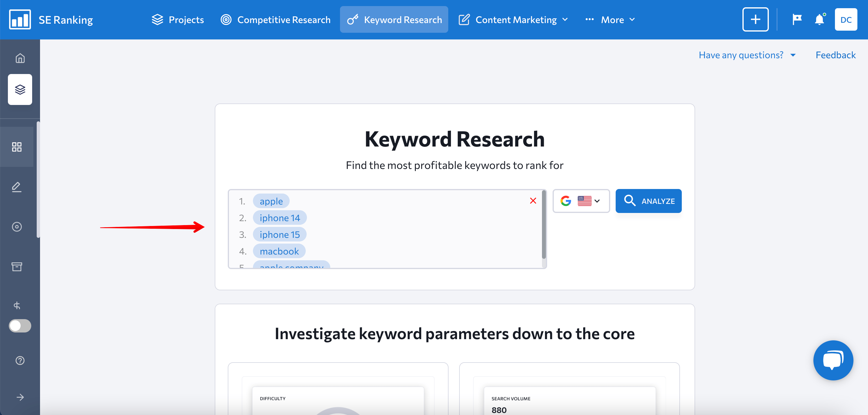Viewport: 868px width, 415px height.
Task: Click the help question mark icon
Action: coord(20,360)
